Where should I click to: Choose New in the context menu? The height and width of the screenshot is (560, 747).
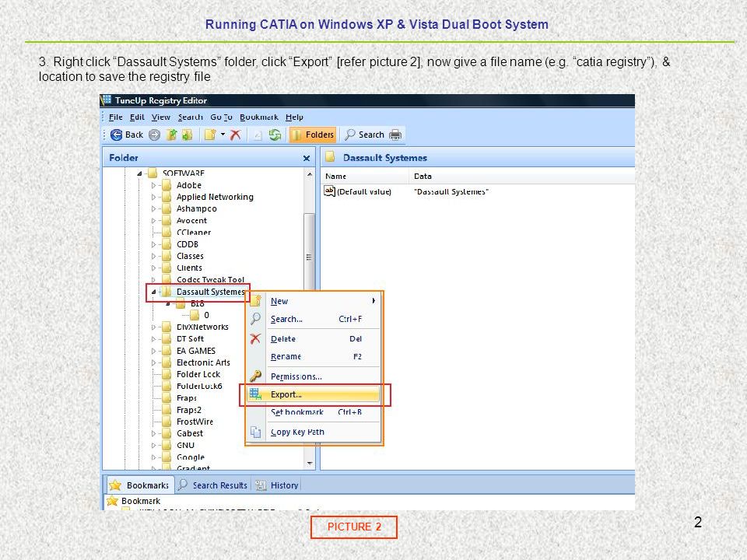[x=314, y=302]
